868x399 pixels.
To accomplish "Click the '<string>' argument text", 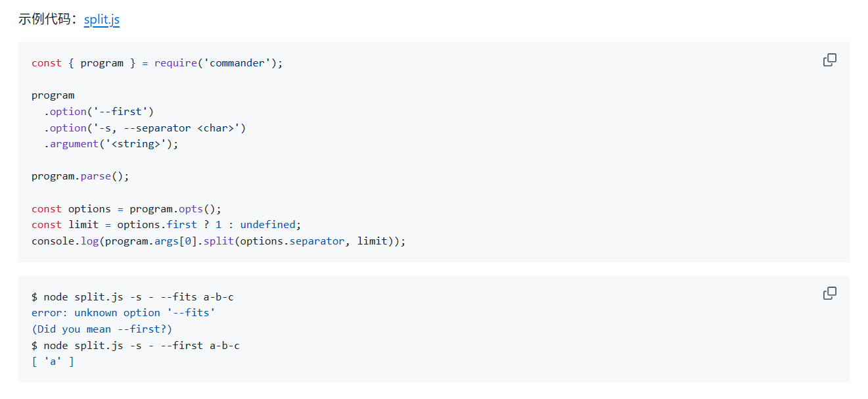I will click(x=136, y=144).
